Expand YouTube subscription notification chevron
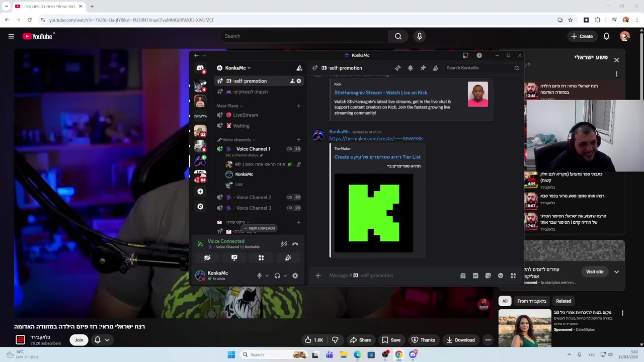 [x=107, y=340]
